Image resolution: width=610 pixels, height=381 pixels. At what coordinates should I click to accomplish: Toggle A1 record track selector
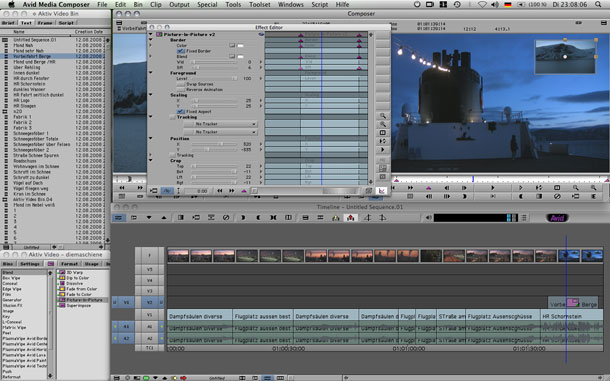click(x=150, y=327)
